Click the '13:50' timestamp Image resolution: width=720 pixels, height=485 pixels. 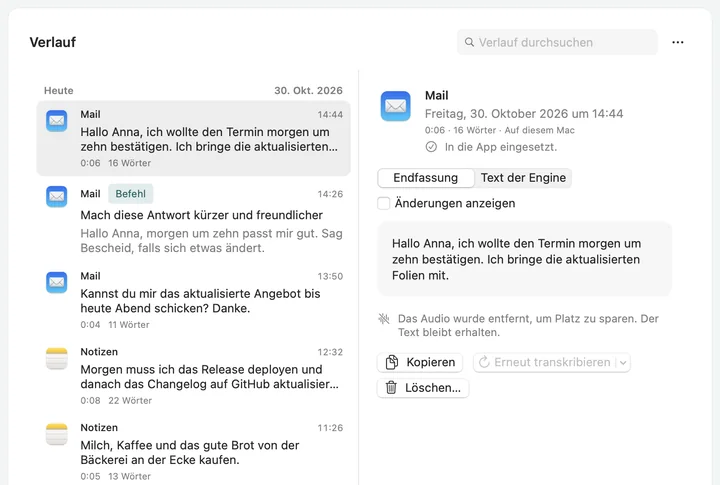330,276
